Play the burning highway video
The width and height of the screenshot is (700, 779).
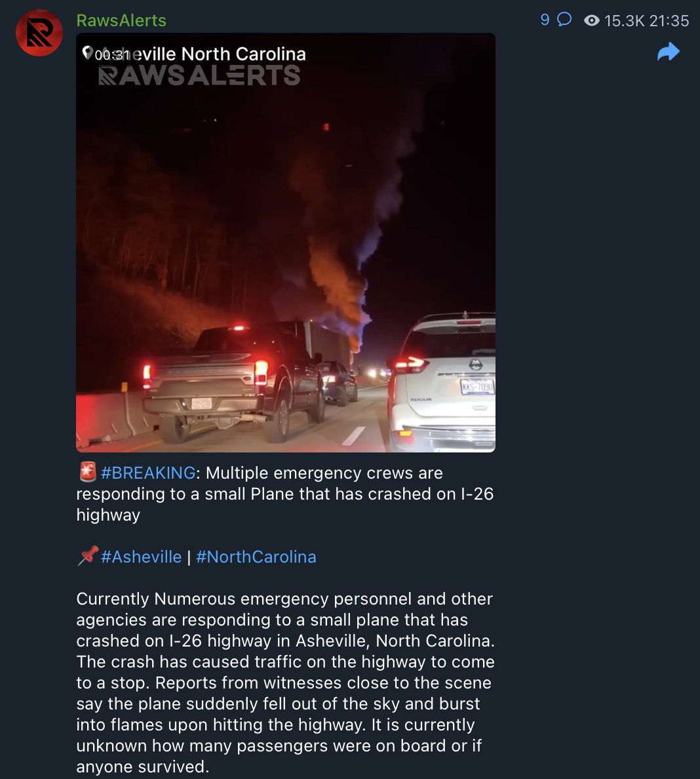point(286,243)
